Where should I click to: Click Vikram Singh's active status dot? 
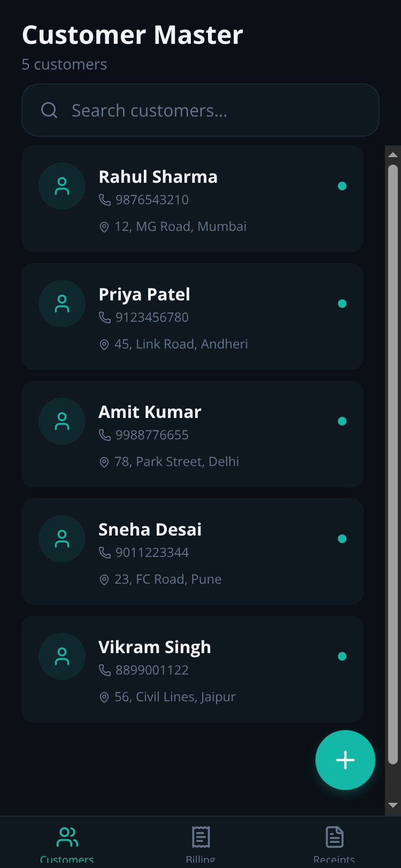[x=342, y=656]
